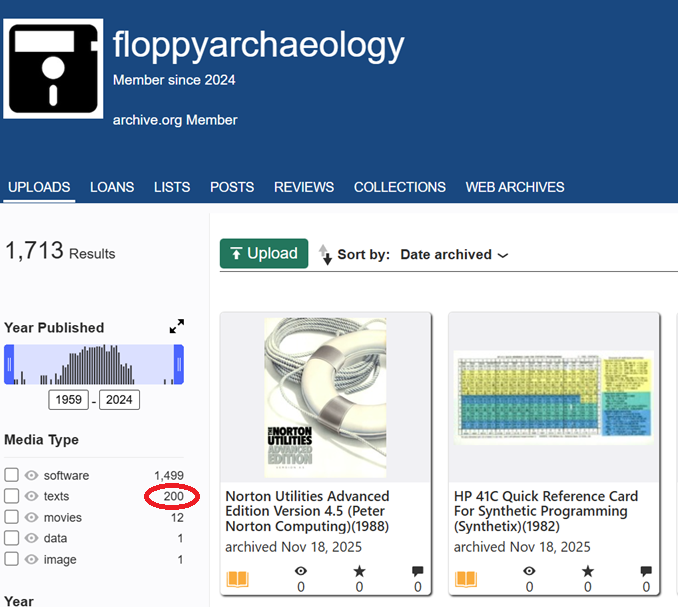The width and height of the screenshot is (678, 607).
Task: Click the Norton Utilities cover thumbnail
Action: pyautogui.click(x=325, y=398)
